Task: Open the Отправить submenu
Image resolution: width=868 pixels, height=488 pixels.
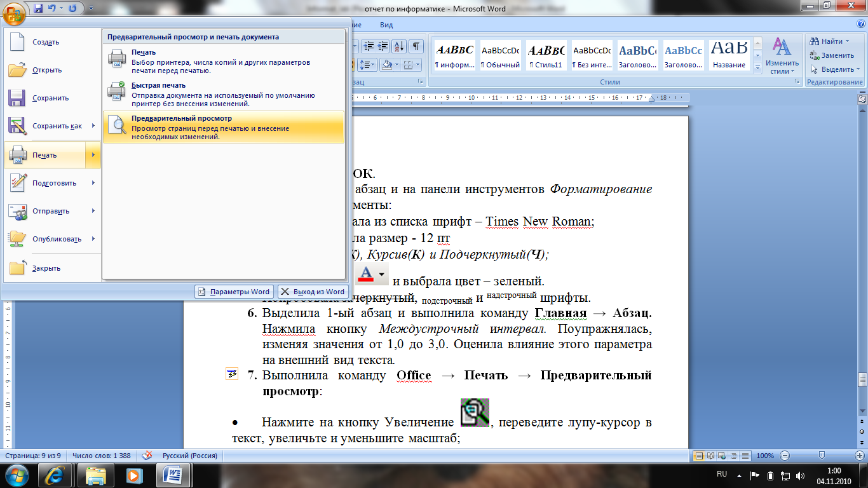Action: (x=52, y=211)
